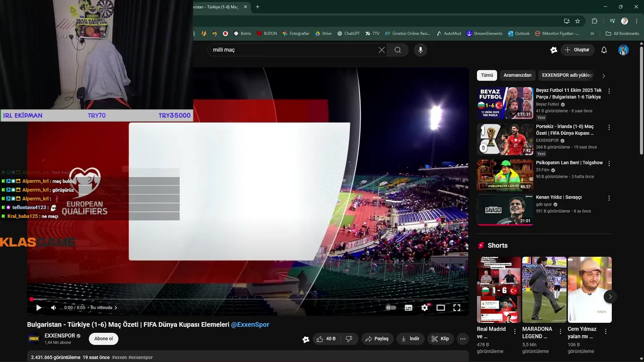Viewport: 644px width, 362px height.
Task: Open Drive bookmark
Action: [x=324, y=34]
